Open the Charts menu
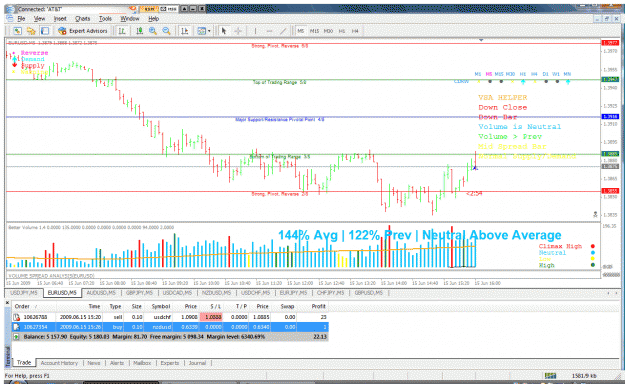Screen dimensions: 625x384 coord(82,18)
